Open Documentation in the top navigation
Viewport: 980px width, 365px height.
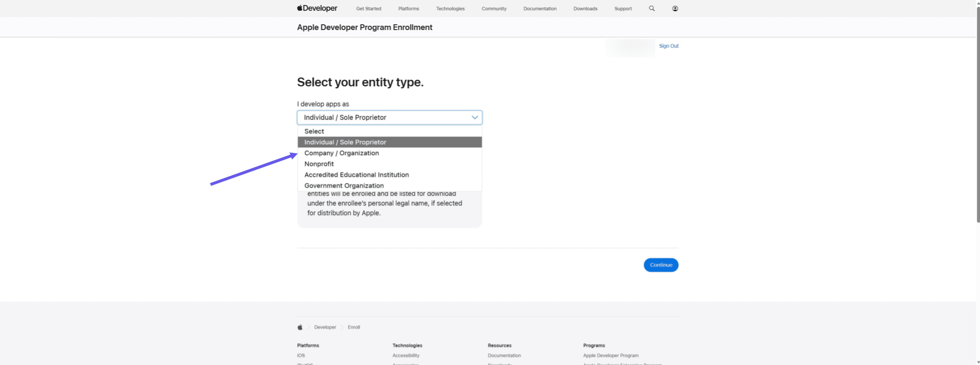540,9
